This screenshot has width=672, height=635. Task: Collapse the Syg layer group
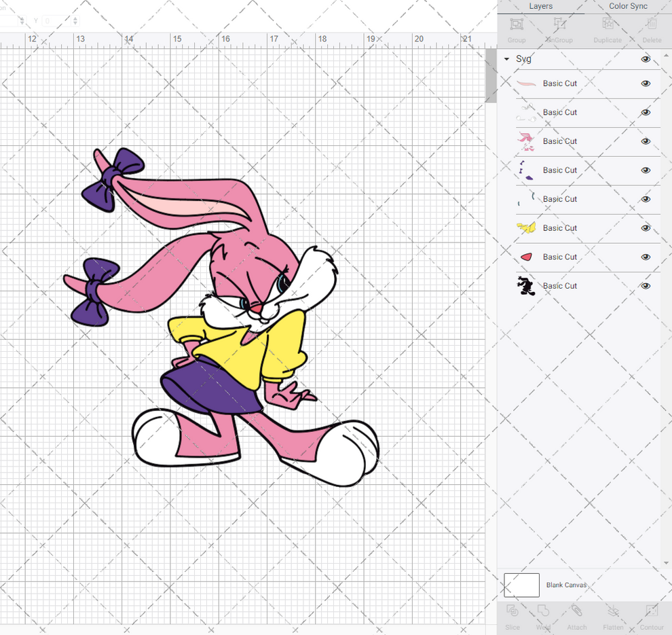pyautogui.click(x=506, y=59)
